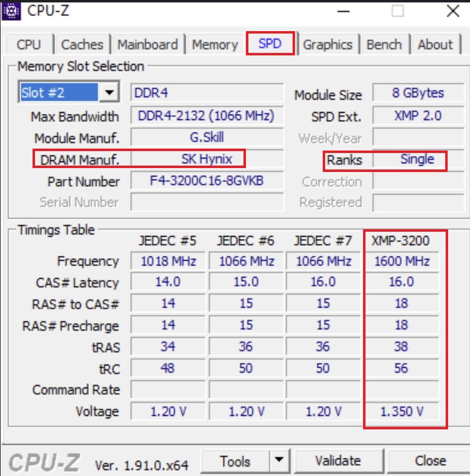
Task: Minimize the CPU-Z window
Action: 344,11
